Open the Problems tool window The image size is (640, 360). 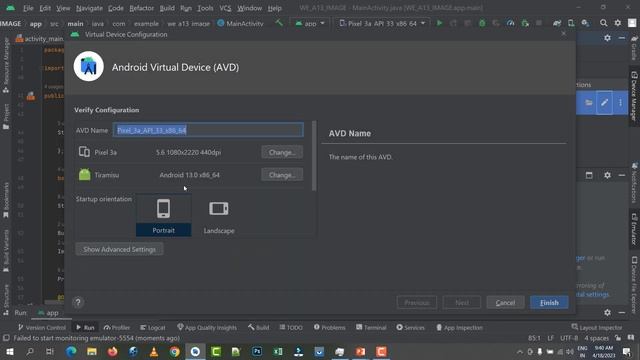(x=329, y=327)
